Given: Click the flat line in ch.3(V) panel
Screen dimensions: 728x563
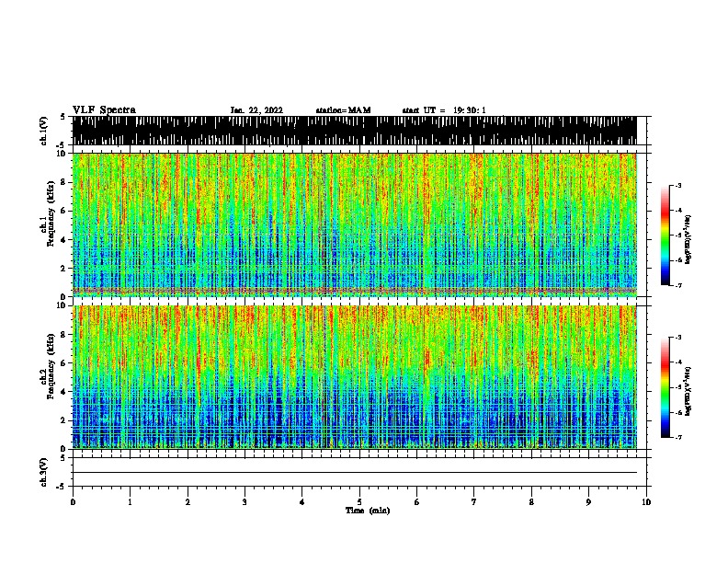Looking at the screenshot, I should tap(354, 473).
